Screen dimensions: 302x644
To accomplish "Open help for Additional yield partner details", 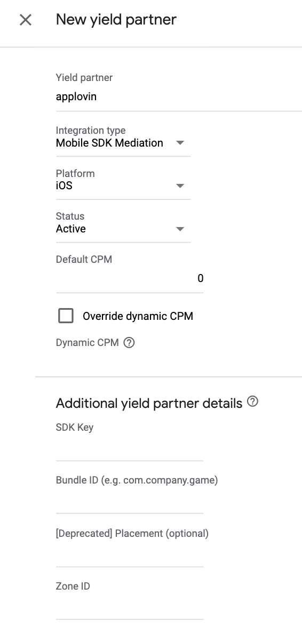I will click(253, 402).
